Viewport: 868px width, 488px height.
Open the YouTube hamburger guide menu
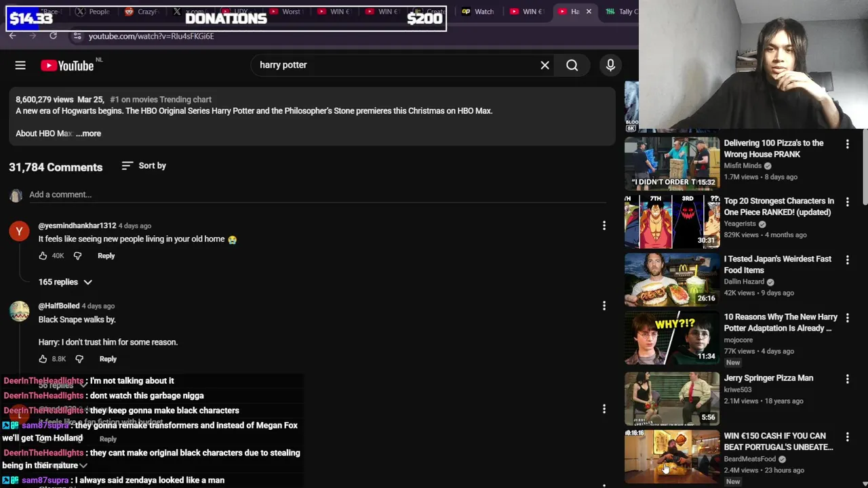coord(20,65)
